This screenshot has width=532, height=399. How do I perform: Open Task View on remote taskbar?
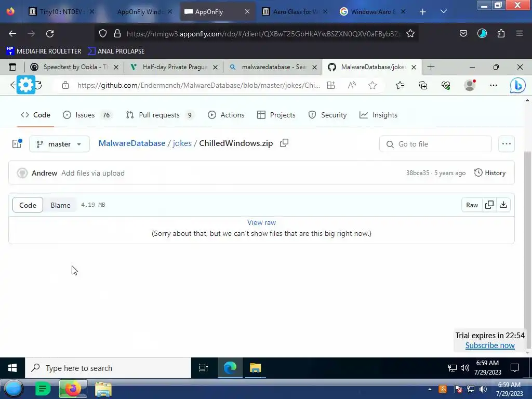coord(204,368)
